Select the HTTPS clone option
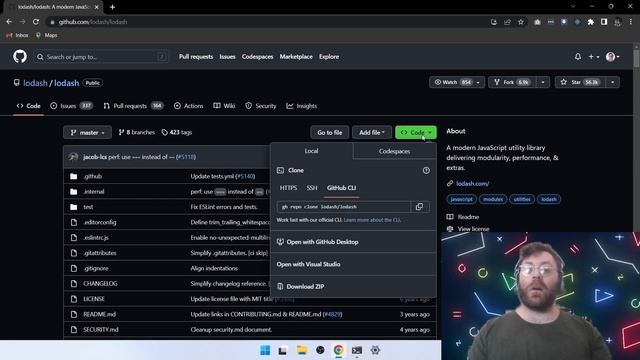The image size is (640, 360). [288, 188]
